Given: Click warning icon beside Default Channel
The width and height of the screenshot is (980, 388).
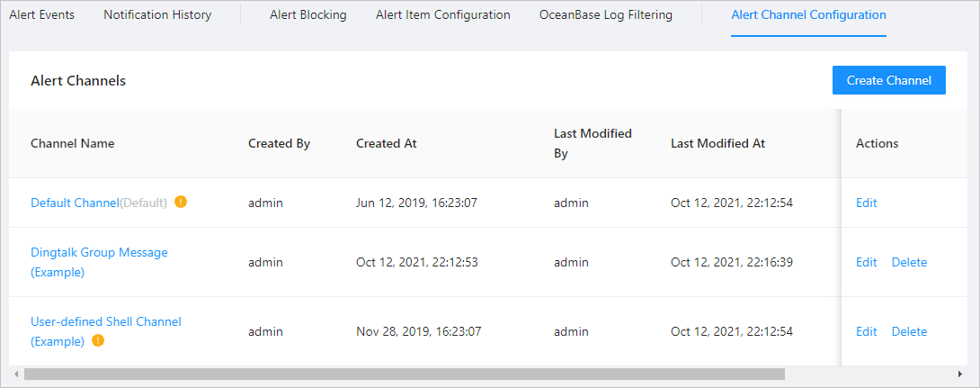Looking at the screenshot, I should [x=181, y=203].
